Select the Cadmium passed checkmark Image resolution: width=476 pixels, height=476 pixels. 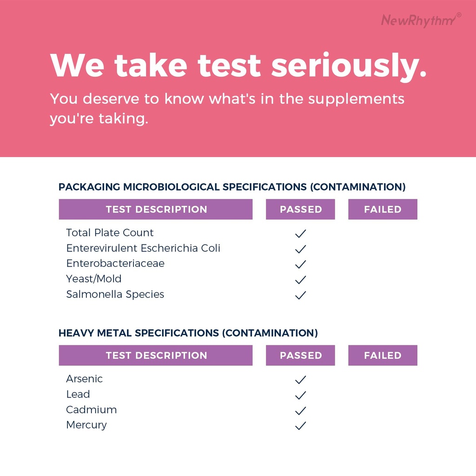click(301, 410)
